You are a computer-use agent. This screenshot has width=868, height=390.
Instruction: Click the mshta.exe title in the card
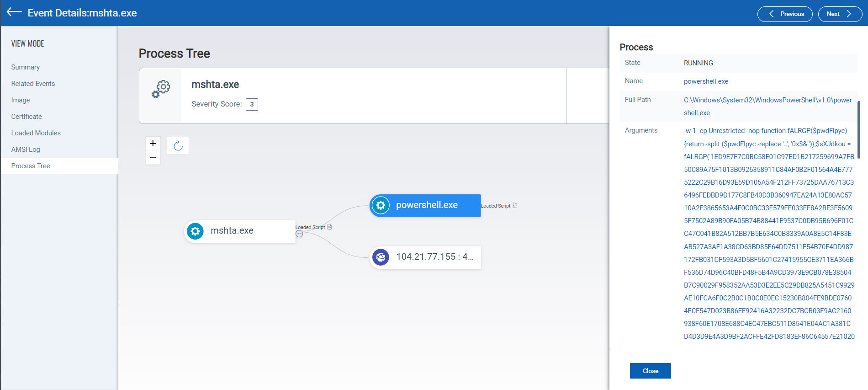pyautogui.click(x=215, y=85)
